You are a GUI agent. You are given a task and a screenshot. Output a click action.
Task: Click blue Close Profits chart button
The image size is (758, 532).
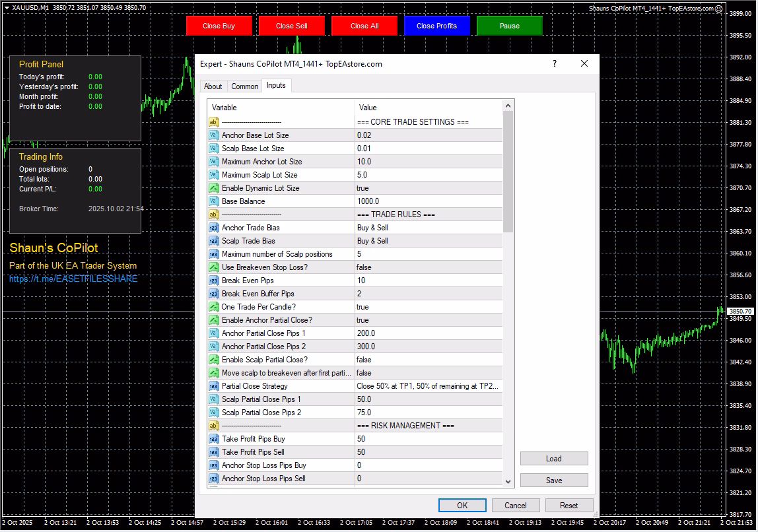click(436, 26)
